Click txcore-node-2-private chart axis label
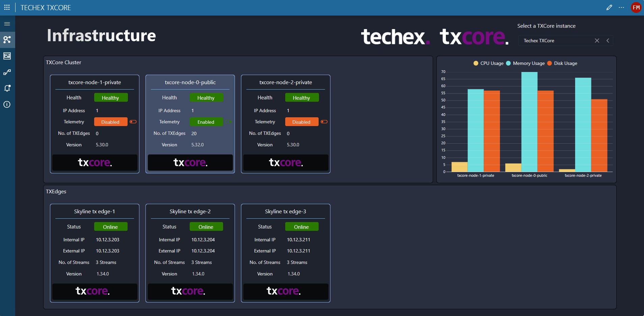This screenshot has width=644, height=316. (583, 175)
